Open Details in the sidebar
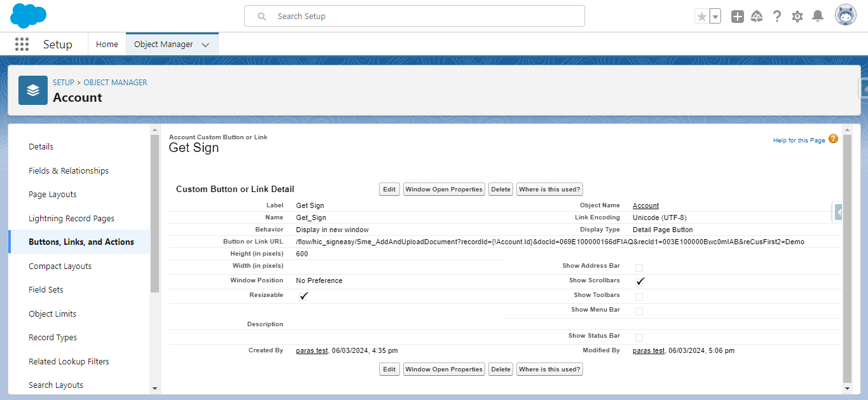Image resolution: width=868 pixels, height=400 pixels. click(x=41, y=146)
